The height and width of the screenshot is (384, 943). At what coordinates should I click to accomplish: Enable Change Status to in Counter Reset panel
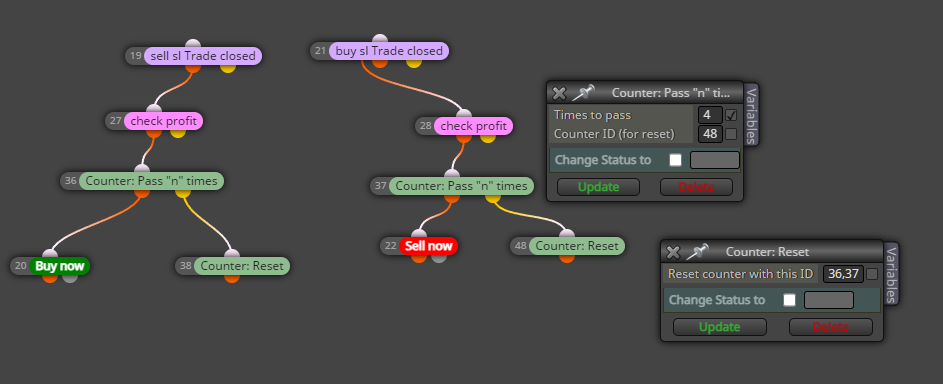(x=790, y=300)
